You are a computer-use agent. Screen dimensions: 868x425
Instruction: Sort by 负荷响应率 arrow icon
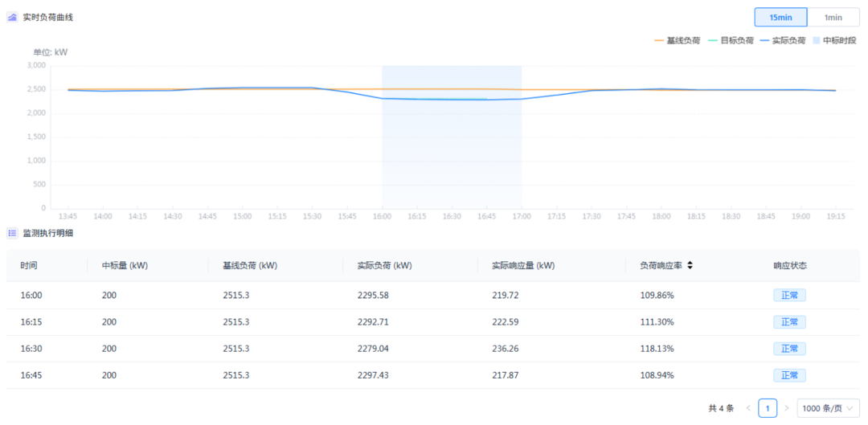(x=690, y=266)
